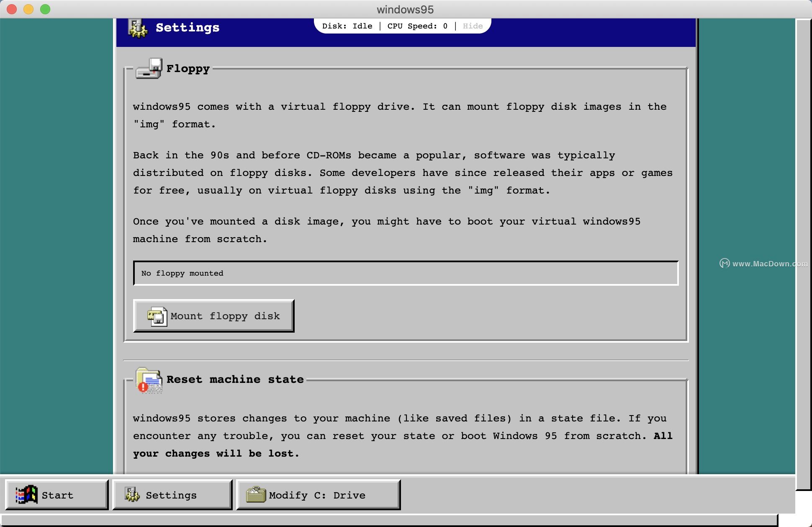The height and width of the screenshot is (527, 812).
Task: Click the 'CPU Speed: 0' status text
Action: [417, 26]
